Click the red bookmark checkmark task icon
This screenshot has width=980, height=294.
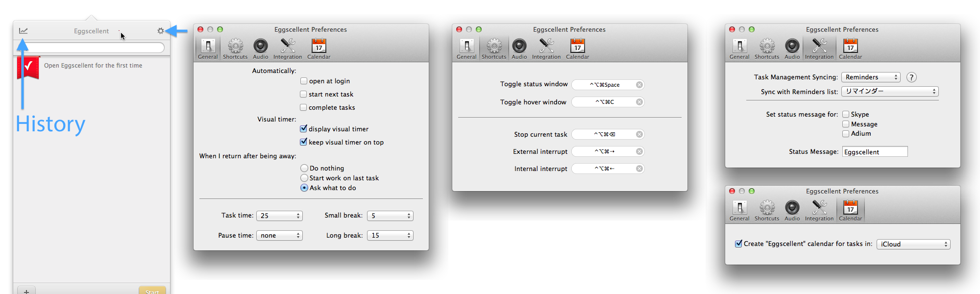click(x=28, y=67)
